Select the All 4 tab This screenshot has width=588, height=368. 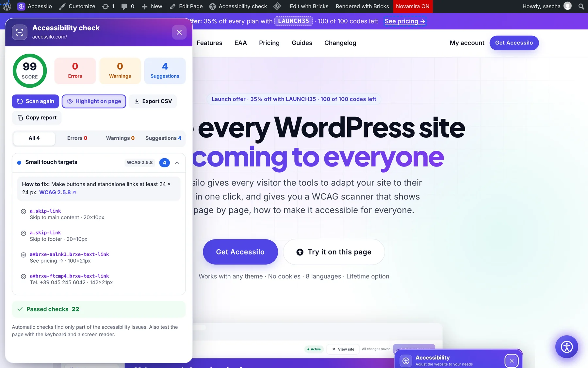[34, 138]
